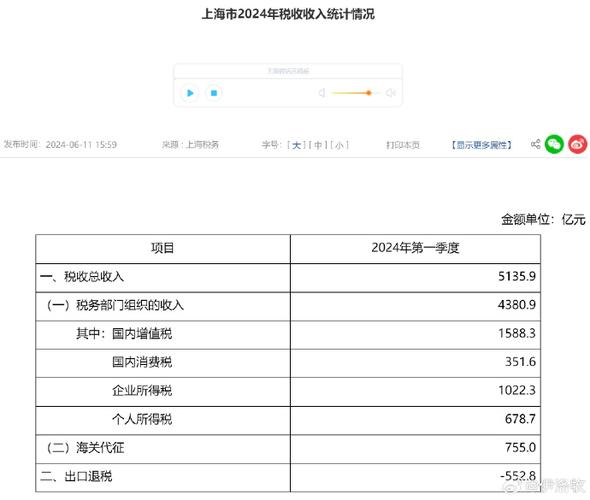The width and height of the screenshot is (590, 500).
Task: Select the 国内消费税 row label
Action: [142, 362]
